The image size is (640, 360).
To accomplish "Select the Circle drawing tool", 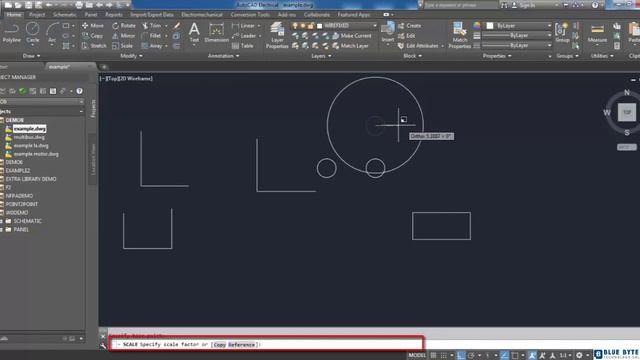I will click(33, 33).
